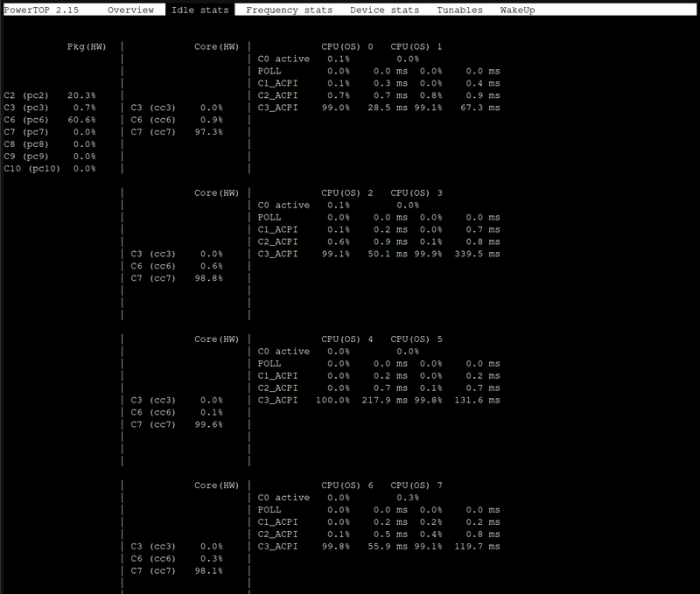
Task: Click the C6 (cc6) 0.9% core value
Action: click(x=212, y=120)
